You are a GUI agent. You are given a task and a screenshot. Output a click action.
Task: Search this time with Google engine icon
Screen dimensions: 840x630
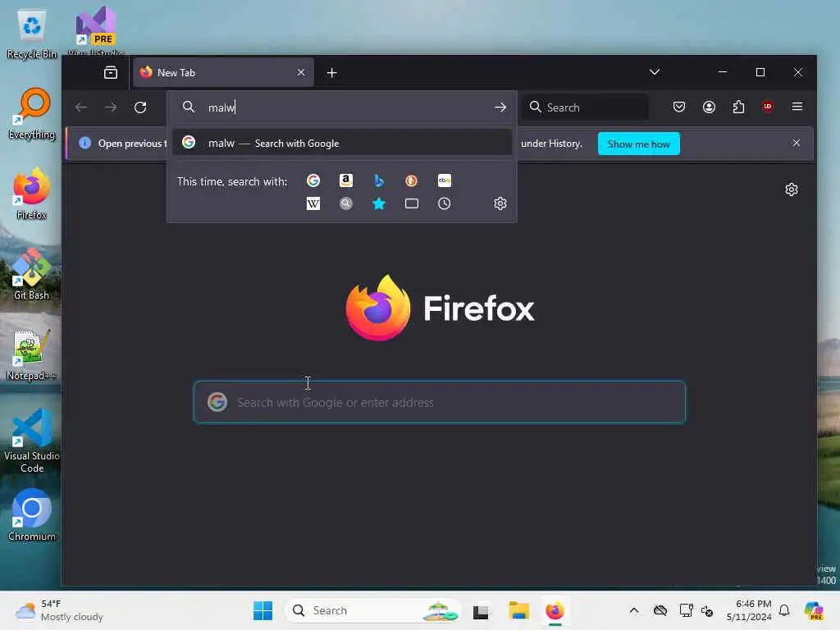[313, 181]
